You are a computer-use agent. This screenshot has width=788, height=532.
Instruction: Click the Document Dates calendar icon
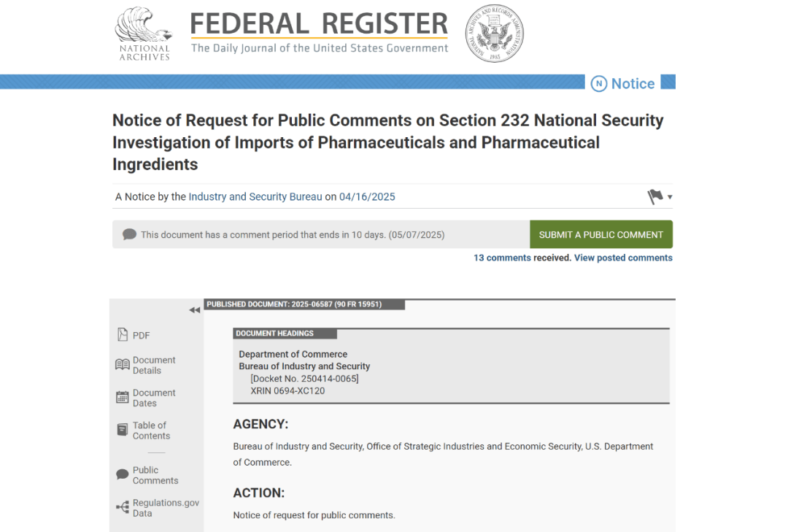coord(123,398)
